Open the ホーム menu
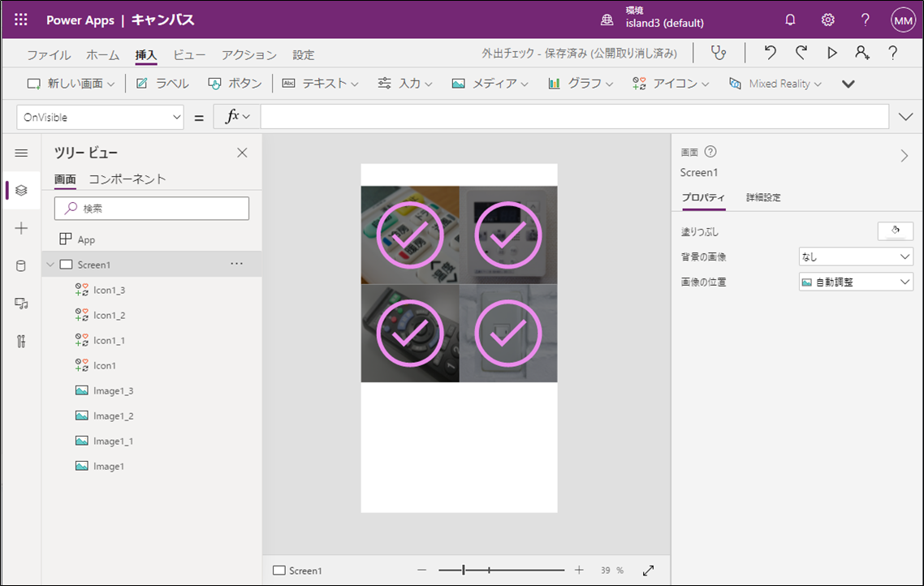The image size is (924, 586). tap(102, 54)
